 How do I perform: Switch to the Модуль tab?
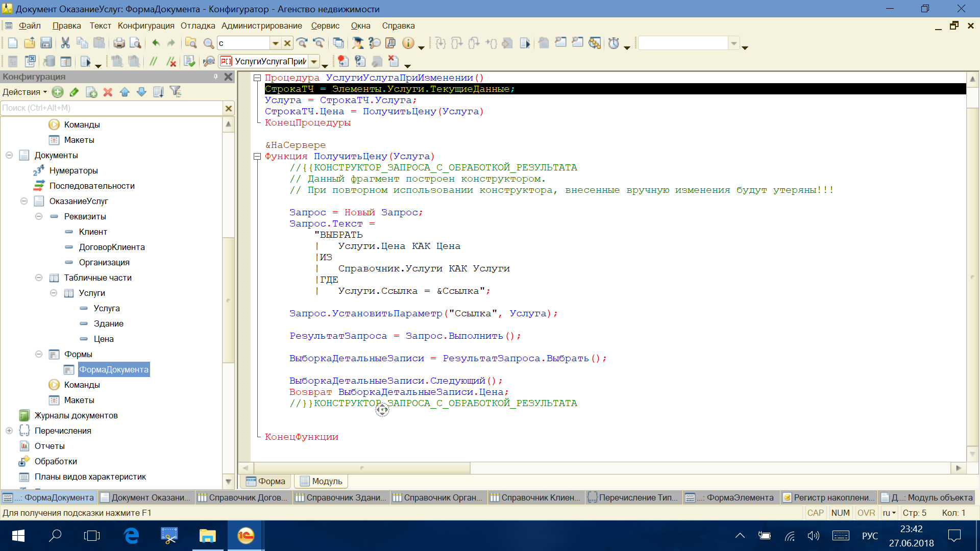coord(321,481)
